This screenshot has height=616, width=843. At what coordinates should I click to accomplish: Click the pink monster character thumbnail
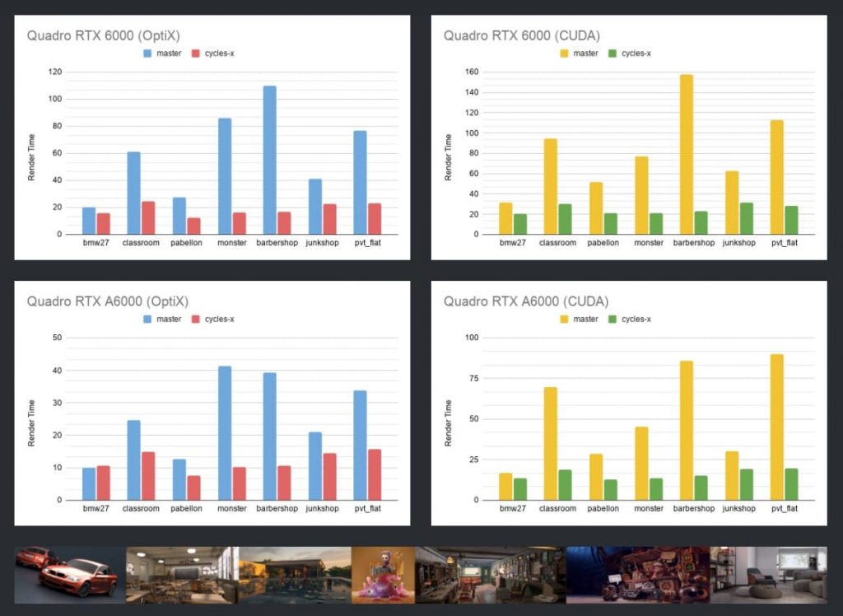pyautogui.click(x=382, y=574)
